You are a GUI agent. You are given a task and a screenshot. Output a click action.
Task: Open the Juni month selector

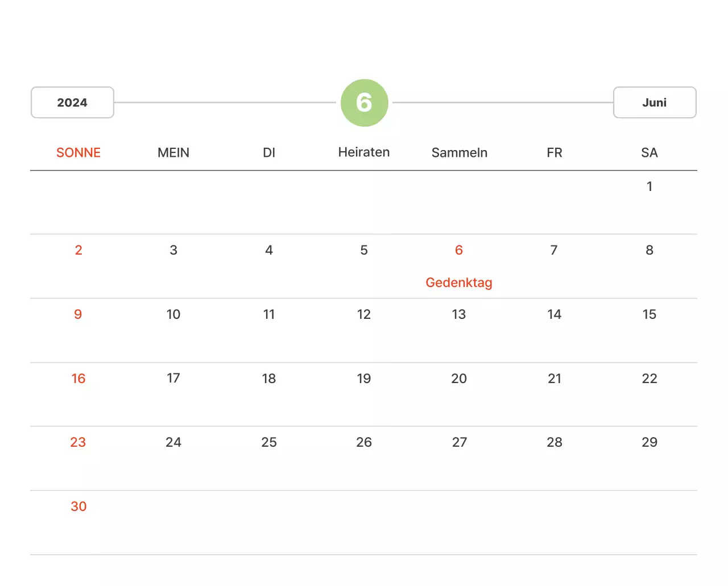[x=654, y=102]
